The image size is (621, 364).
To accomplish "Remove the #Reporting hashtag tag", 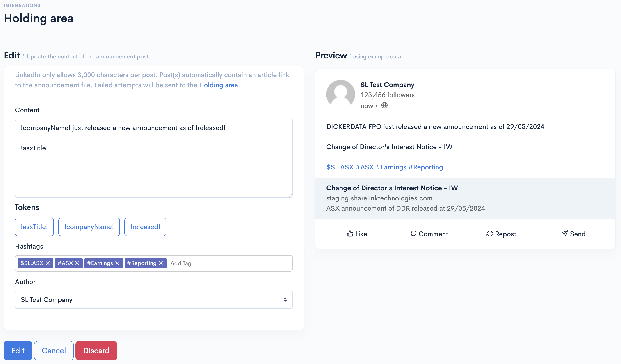I will coord(161,263).
